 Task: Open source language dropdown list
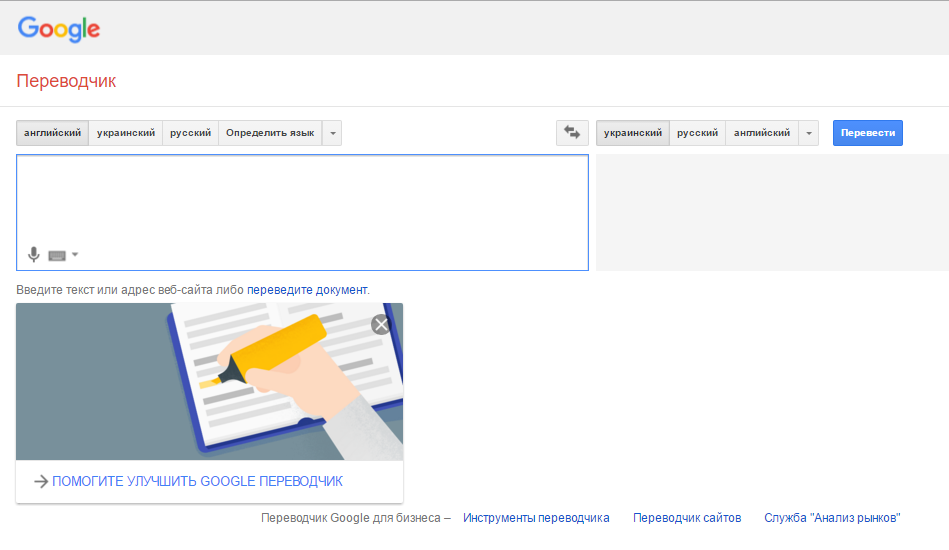pos(332,133)
